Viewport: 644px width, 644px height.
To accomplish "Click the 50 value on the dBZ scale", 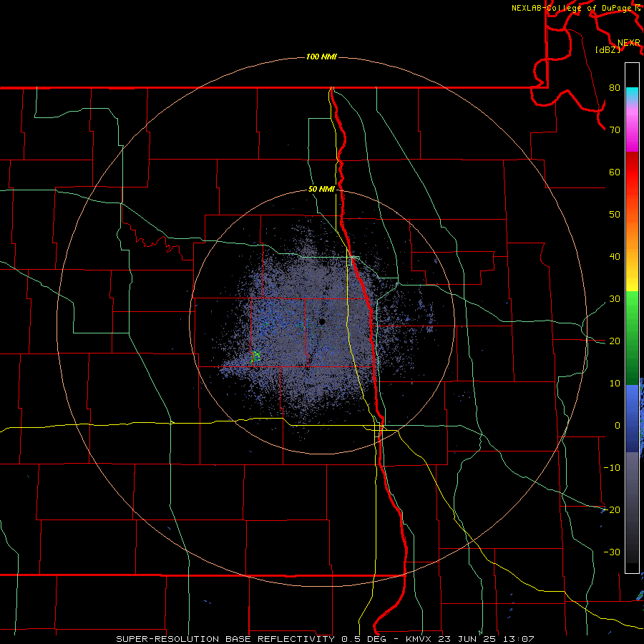I will click(615, 215).
